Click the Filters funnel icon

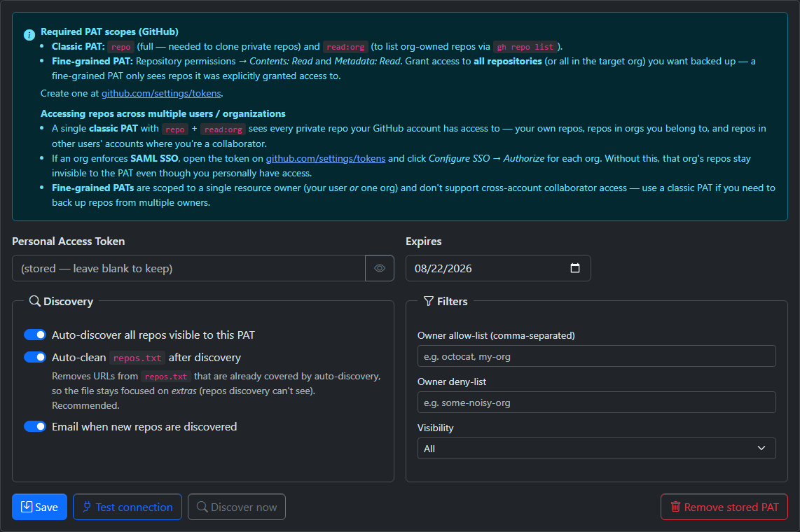429,301
